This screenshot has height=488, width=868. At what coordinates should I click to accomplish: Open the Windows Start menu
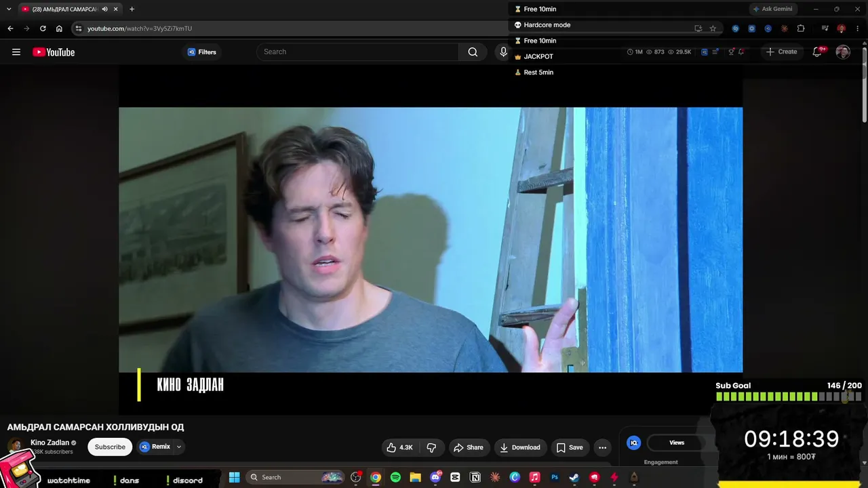tap(234, 477)
